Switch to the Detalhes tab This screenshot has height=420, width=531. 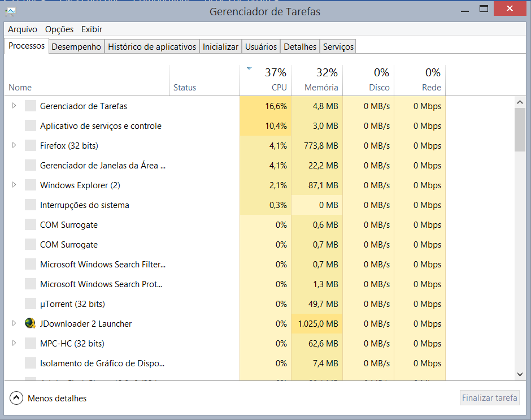300,47
